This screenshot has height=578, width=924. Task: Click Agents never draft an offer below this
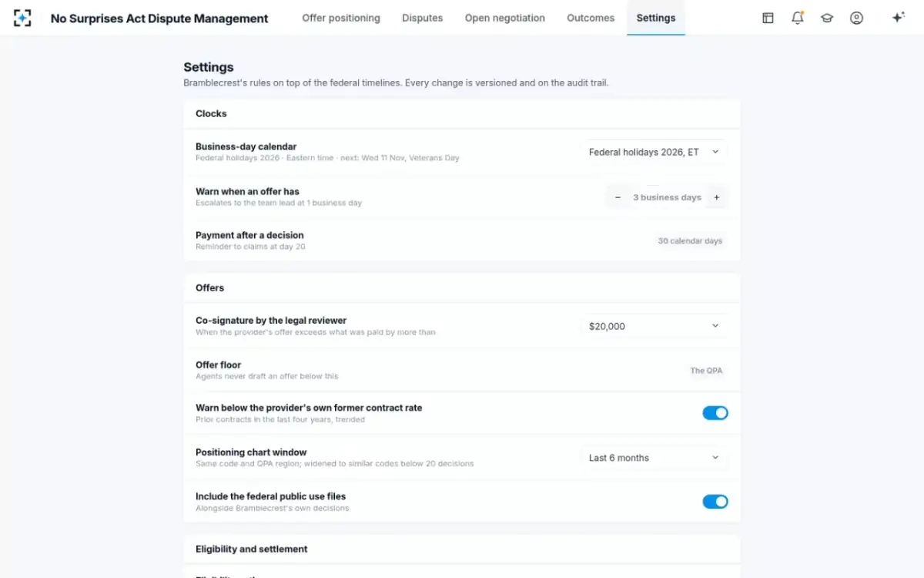coord(267,376)
